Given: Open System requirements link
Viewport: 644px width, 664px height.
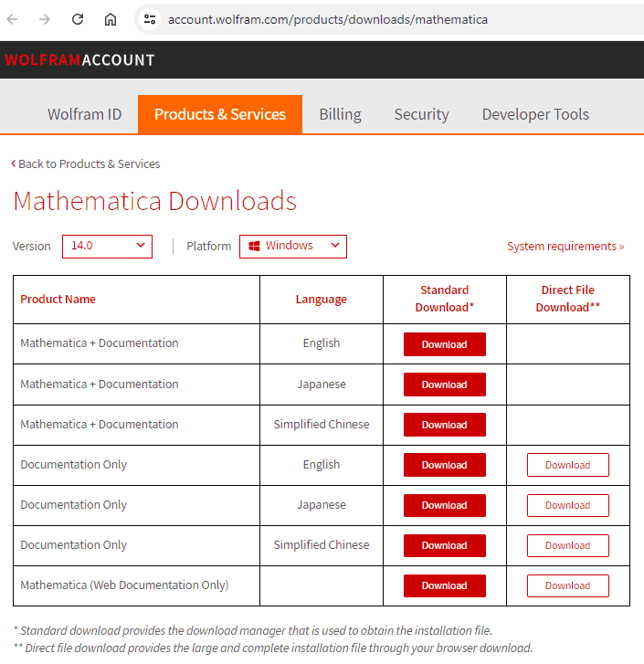Looking at the screenshot, I should pyautogui.click(x=565, y=246).
